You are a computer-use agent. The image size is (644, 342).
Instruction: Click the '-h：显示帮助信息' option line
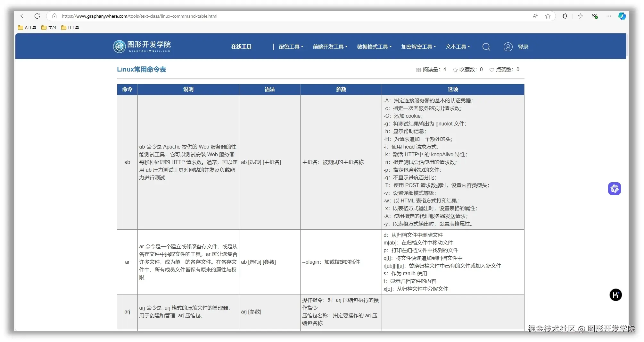[405, 132]
